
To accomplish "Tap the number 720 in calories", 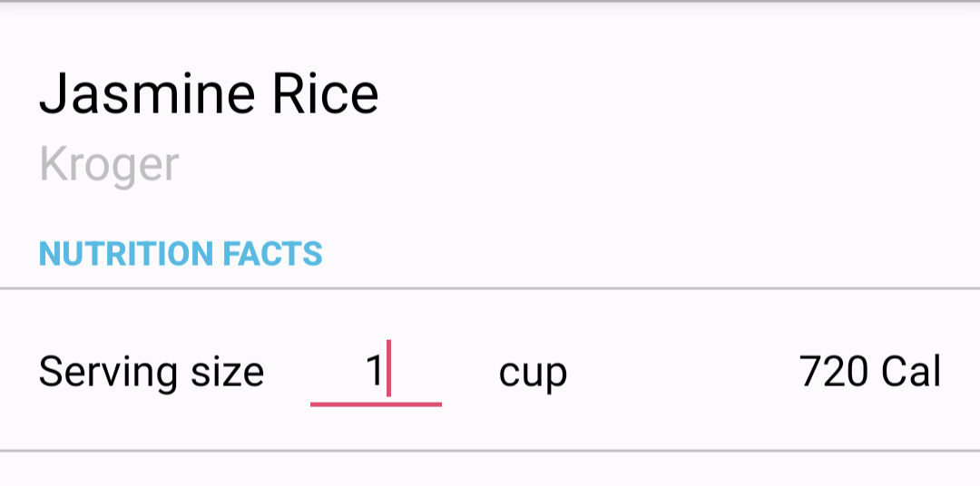I will (x=834, y=372).
